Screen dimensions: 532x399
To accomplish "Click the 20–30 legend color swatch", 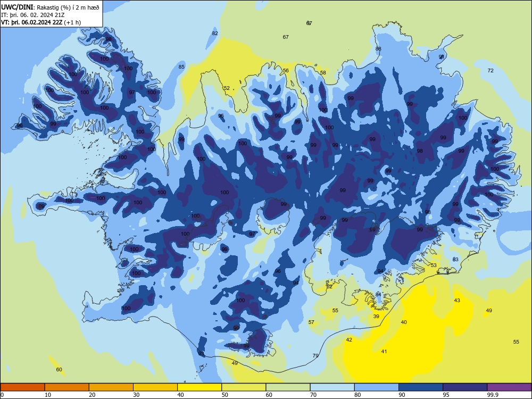I will pyautogui.click(x=111, y=387).
